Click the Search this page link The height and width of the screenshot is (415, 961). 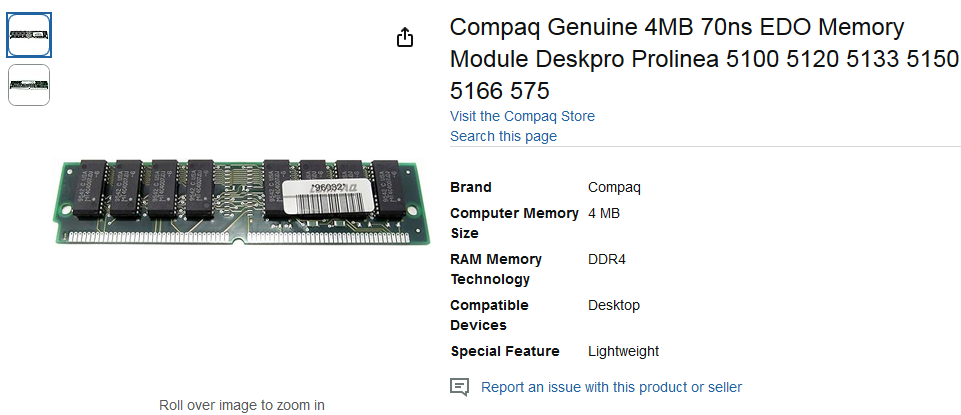[503, 136]
